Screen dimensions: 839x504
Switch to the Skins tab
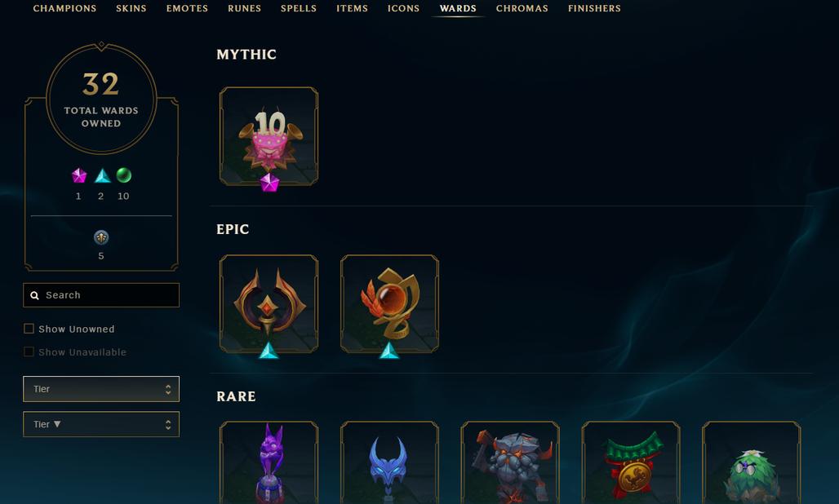point(131,8)
